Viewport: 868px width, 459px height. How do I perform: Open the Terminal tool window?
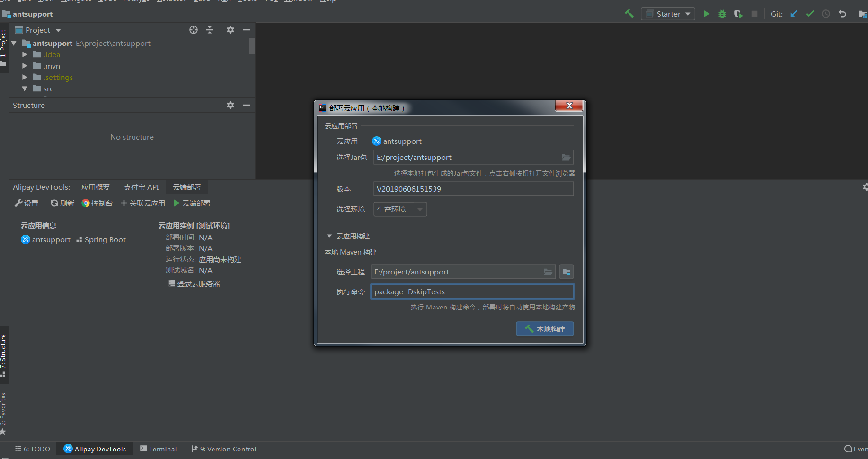(159, 449)
